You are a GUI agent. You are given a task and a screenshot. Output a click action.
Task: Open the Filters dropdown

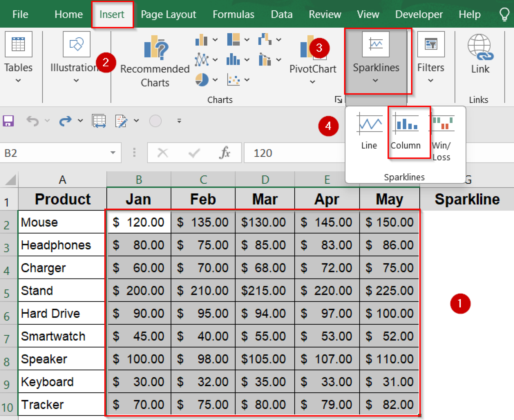(x=430, y=80)
